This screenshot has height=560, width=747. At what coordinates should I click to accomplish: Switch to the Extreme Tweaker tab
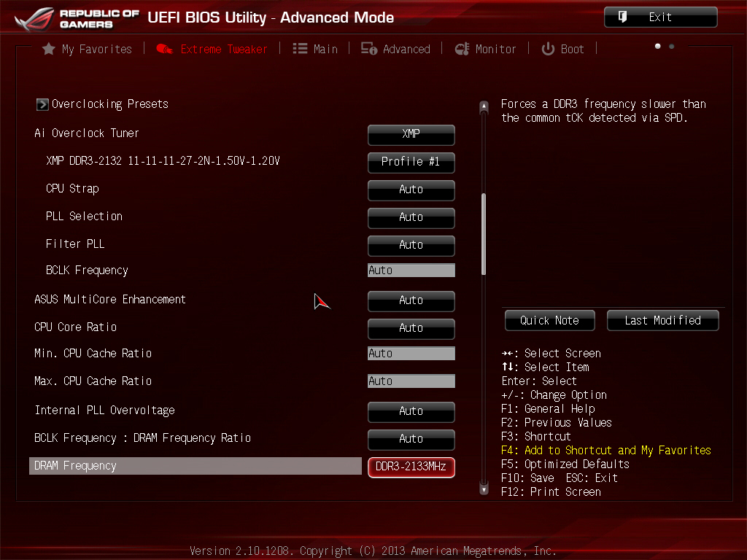pyautogui.click(x=212, y=49)
